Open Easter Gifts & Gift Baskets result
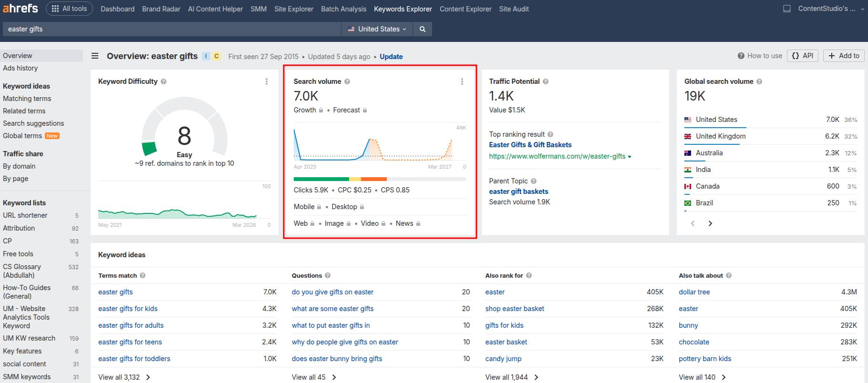Viewport: 868px width, 383px height. tap(530, 145)
